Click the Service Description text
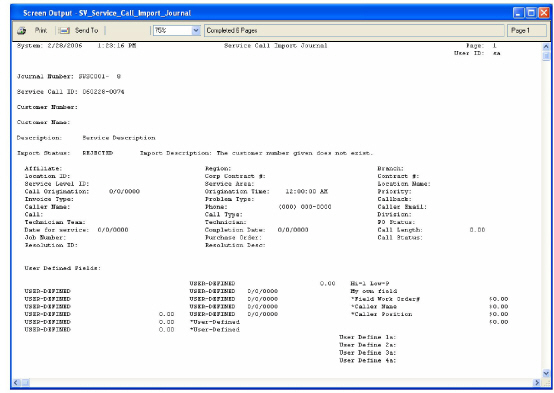Screen dimensions: 554x393 119,138
